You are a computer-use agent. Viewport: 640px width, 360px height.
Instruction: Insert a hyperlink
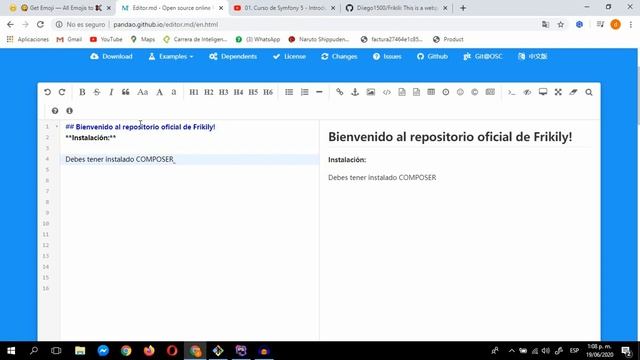pyautogui.click(x=340, y=92)
